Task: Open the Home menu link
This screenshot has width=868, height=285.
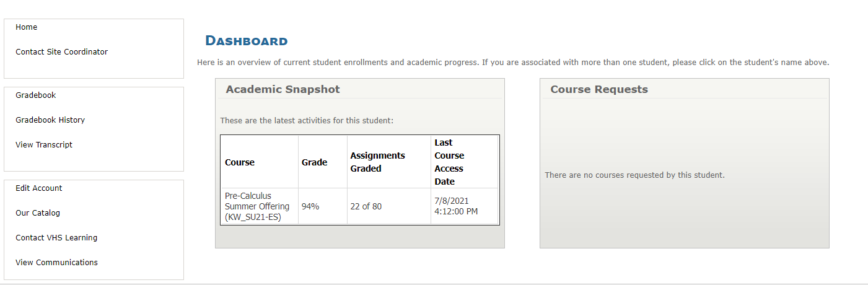Action: [x=27, y=27]
